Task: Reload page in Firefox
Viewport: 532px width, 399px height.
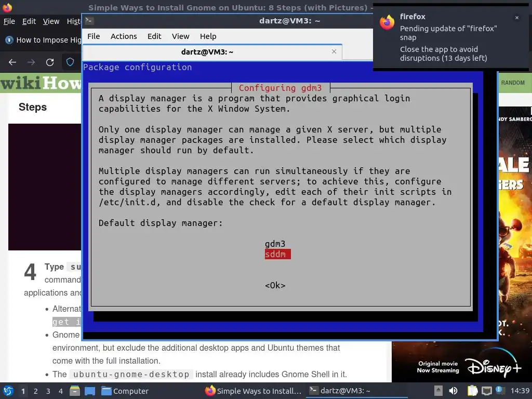Action: coord(50,62)
